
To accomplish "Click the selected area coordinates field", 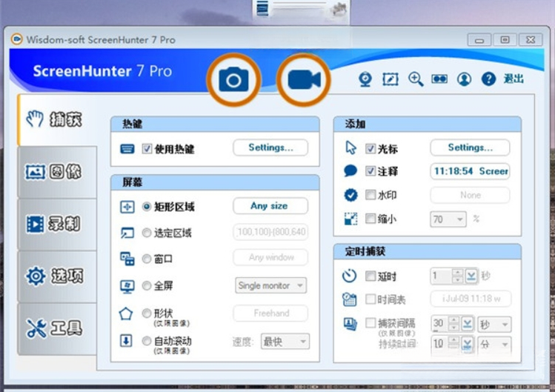I will click(270, 232).
